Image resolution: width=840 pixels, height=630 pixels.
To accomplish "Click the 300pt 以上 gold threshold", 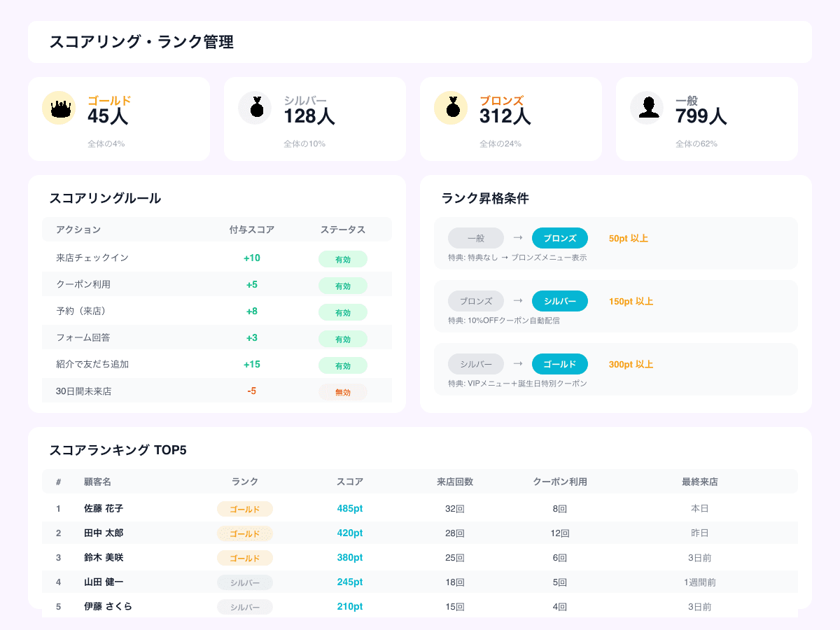I will (631, 364).
